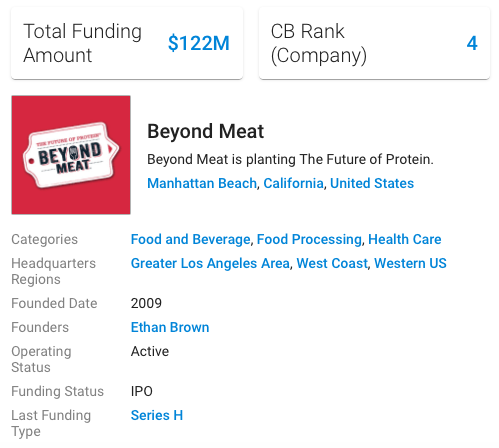Open the Greater Los Angeles Area region

[x=210, y=263]
